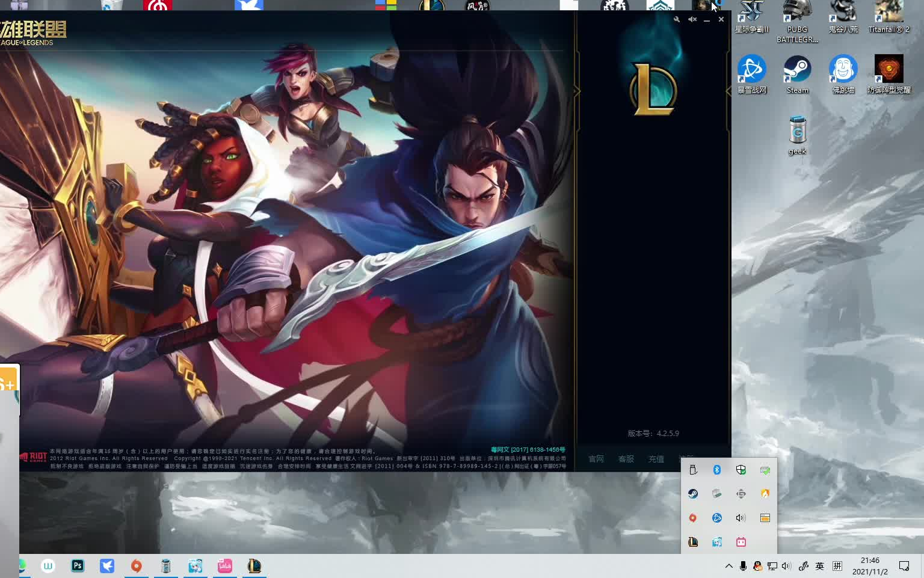Viewport: 924px width, 578px height.
Task: Click the Riot Games logo in footer
Action: (33, 458)
